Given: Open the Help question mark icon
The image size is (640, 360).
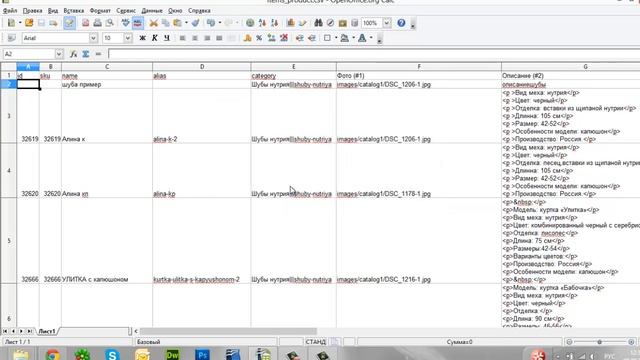Looking at the screenshot, I should (401, 23).
